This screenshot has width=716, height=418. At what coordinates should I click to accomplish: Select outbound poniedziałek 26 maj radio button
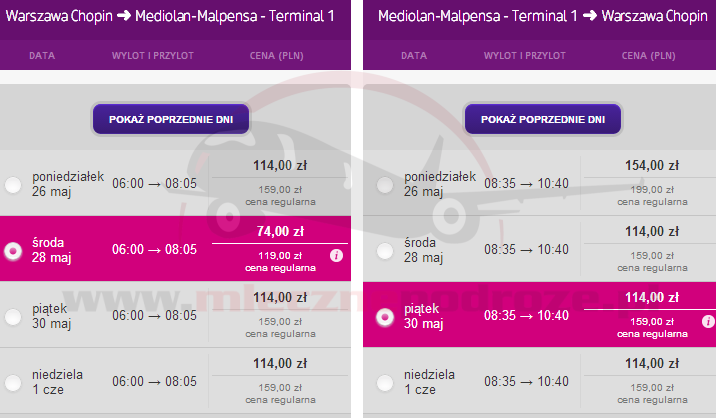click(13, 185)
